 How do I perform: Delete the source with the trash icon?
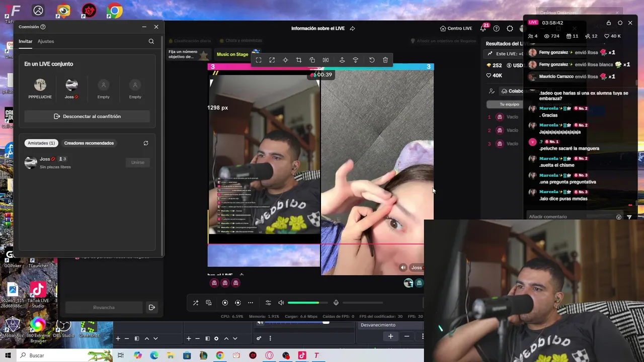click(x=385, y=60)
